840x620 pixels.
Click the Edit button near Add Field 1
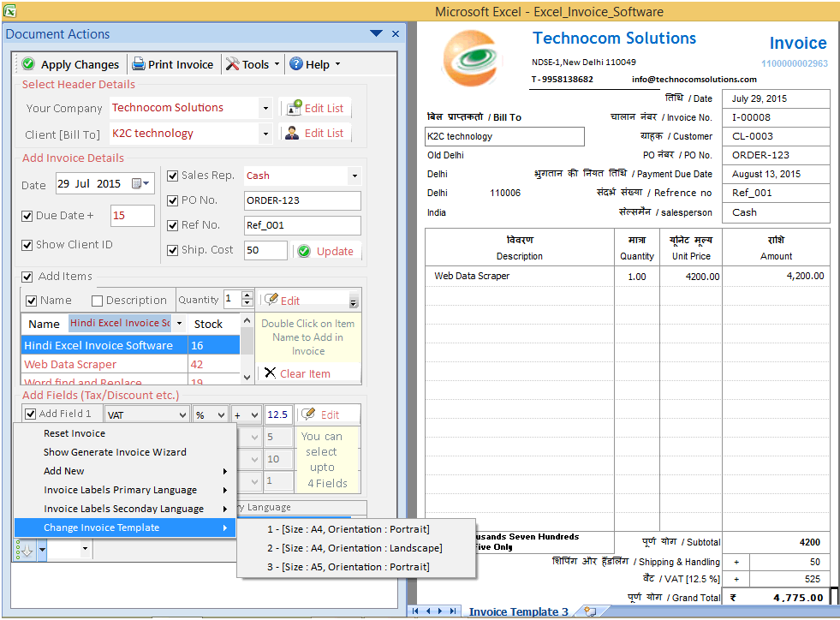coord(328,414)
